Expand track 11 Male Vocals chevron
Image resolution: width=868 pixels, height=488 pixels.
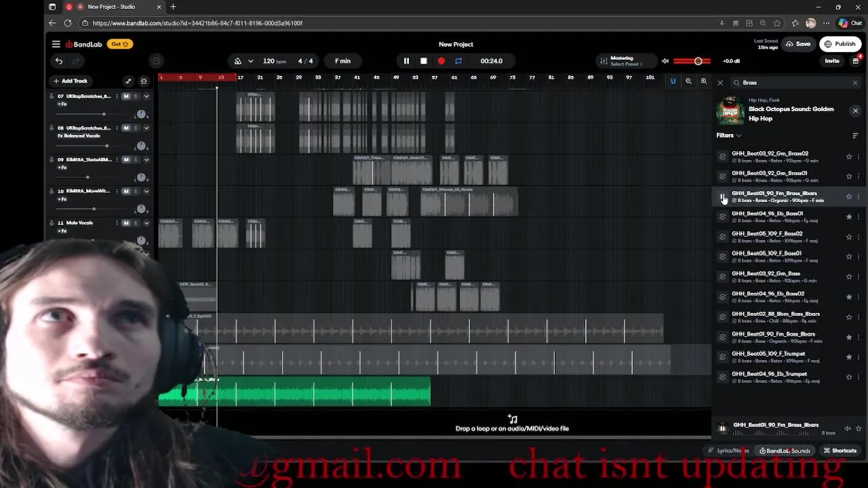[146, 223]
